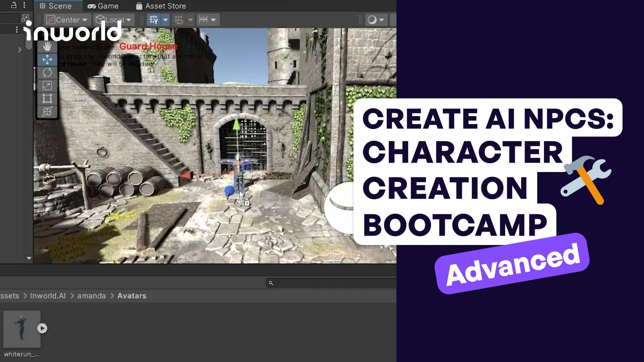Toggle Local handle rotation mode

112,19
